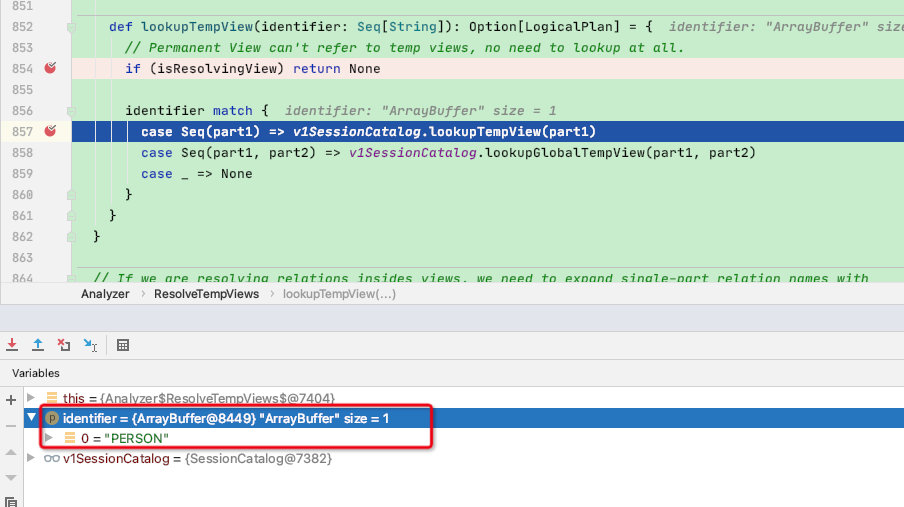Collapse the identifier variable node
904x507 pixels.
pos(32,417)
